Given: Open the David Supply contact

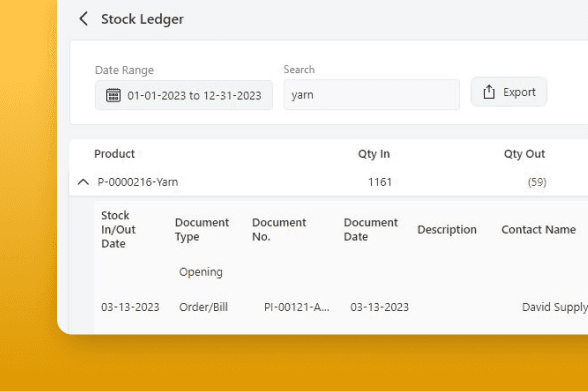Looking at the screenshot, I should click(555, 307).
